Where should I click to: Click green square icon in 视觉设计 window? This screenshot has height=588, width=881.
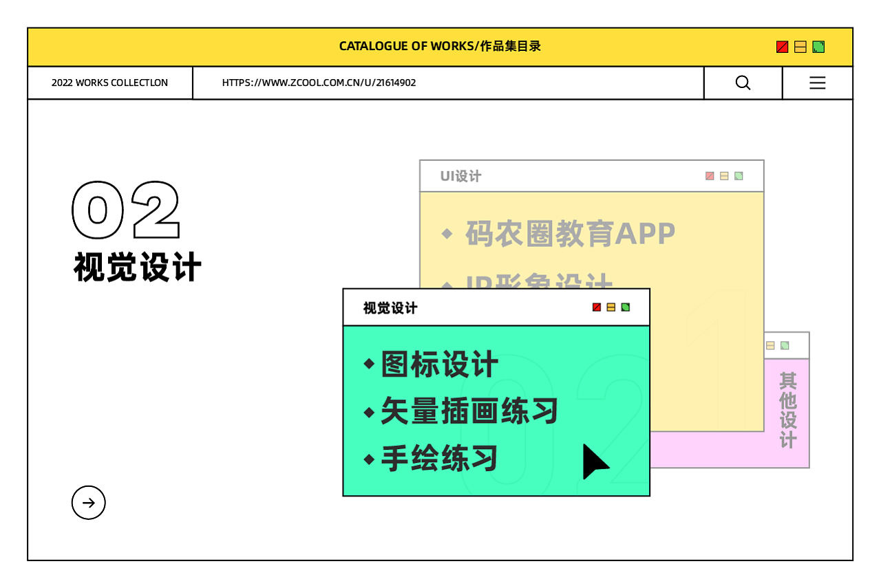pos(626,307)
